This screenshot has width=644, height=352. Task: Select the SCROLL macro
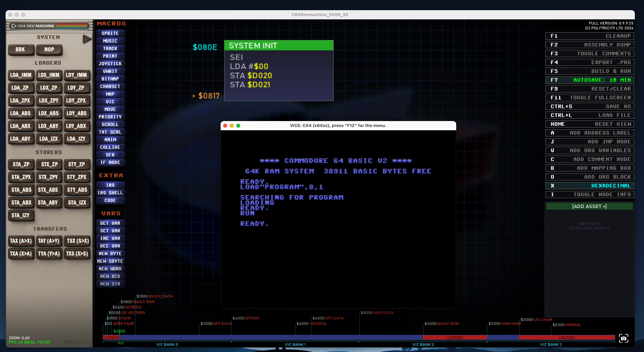coord(110,125)
